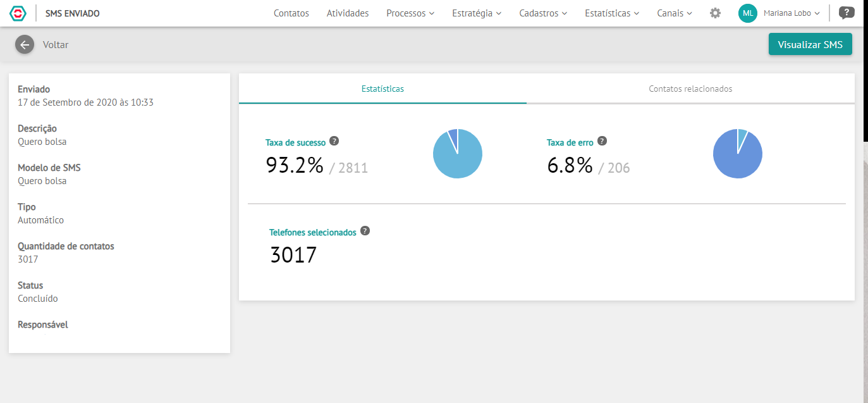Click the back arrow icon beside Voltar
Image resolution: width=868 pixels, height=403 pixels.
25,44
